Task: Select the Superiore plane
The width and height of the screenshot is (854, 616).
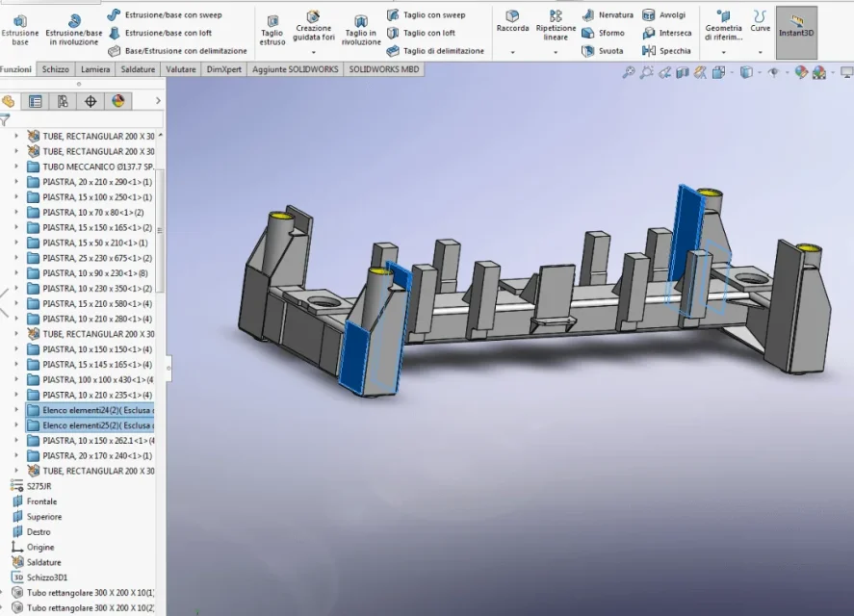Action: (x=37, y=517)
